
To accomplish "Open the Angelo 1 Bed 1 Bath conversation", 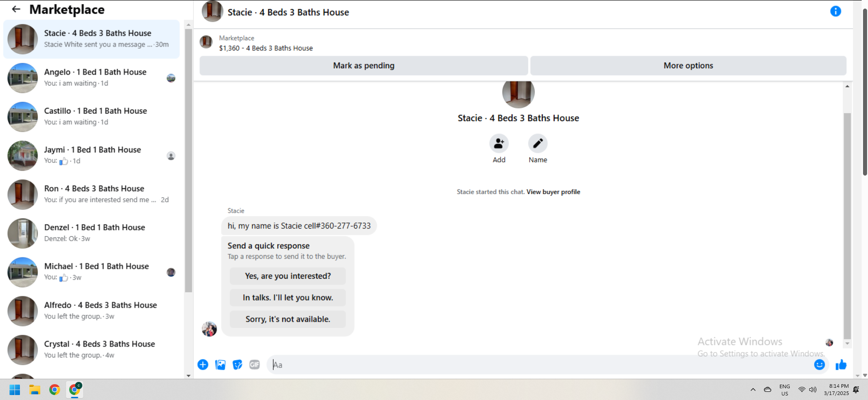I will pos(91,78).
